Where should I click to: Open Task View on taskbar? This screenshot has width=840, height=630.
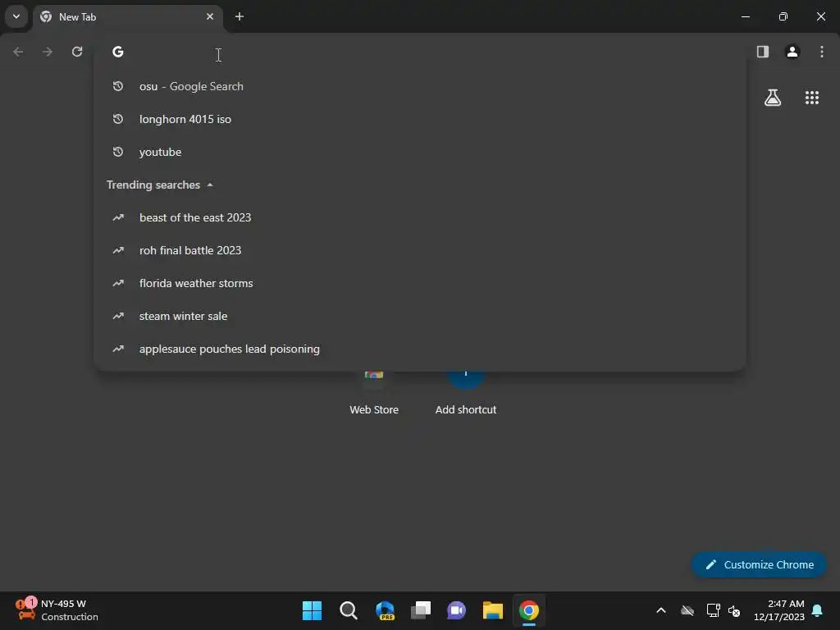(421, 610)
